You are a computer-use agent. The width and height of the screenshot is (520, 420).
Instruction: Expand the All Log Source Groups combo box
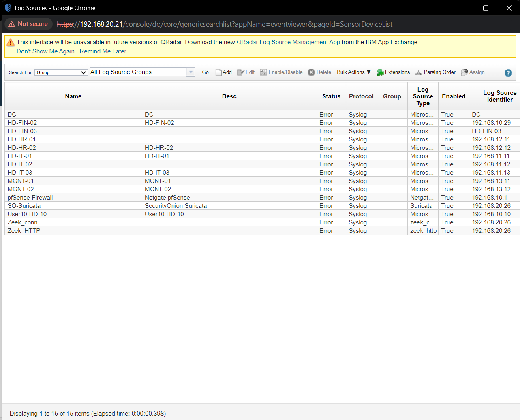tap(190, 72)
